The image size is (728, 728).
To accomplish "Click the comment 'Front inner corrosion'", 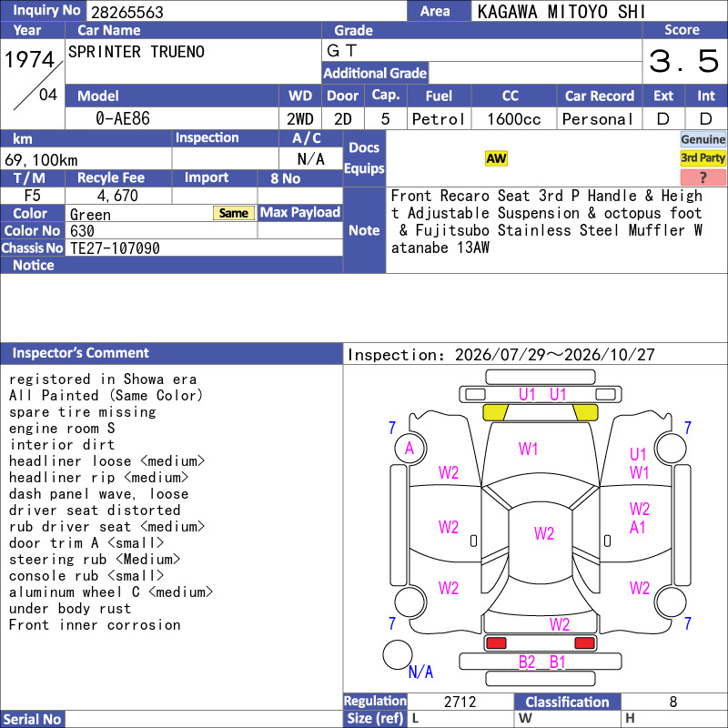I will click(95, 625).
